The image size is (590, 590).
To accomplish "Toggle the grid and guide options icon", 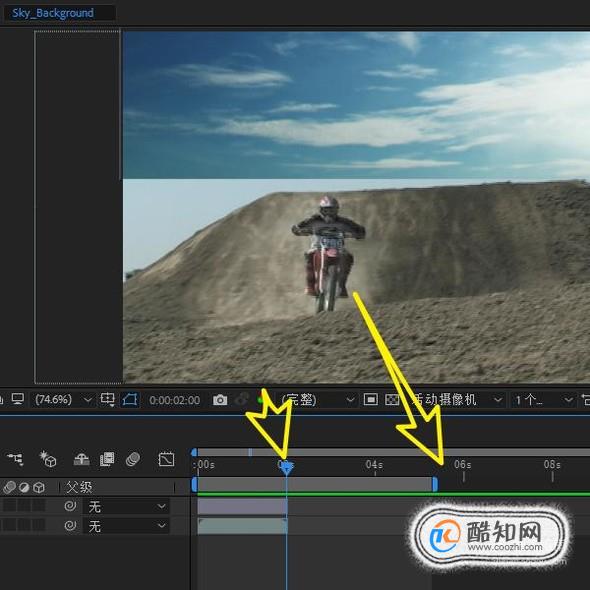I will point(107,400).
